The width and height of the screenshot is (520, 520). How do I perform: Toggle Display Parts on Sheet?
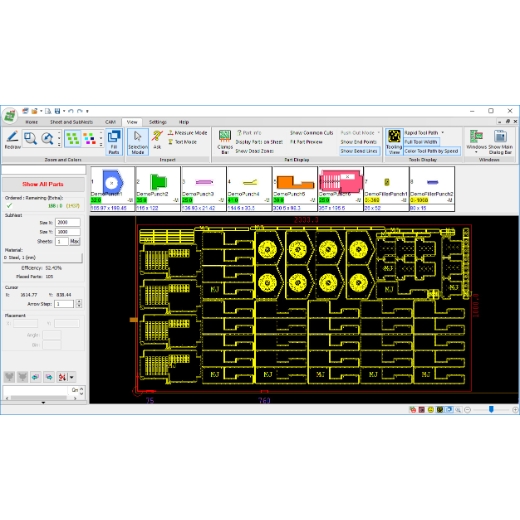259,142
